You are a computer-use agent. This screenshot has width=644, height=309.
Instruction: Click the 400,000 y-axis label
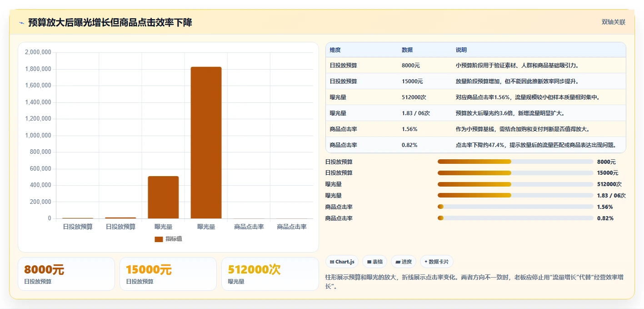pos(40,185)
